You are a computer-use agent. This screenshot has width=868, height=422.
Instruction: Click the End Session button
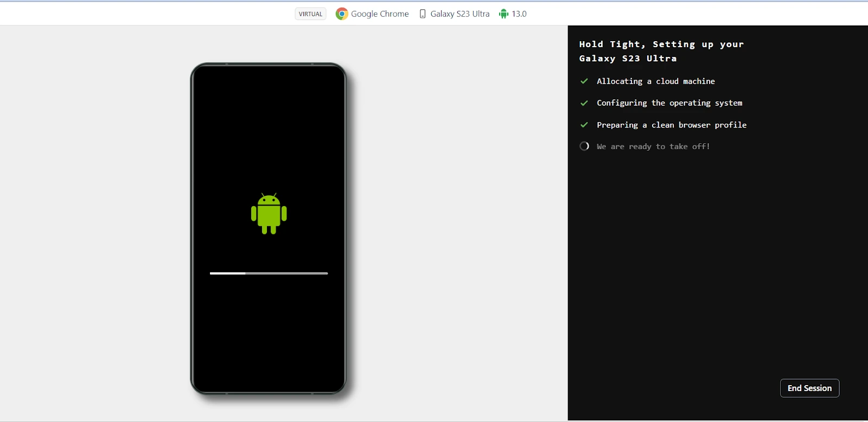click(809, 388)
